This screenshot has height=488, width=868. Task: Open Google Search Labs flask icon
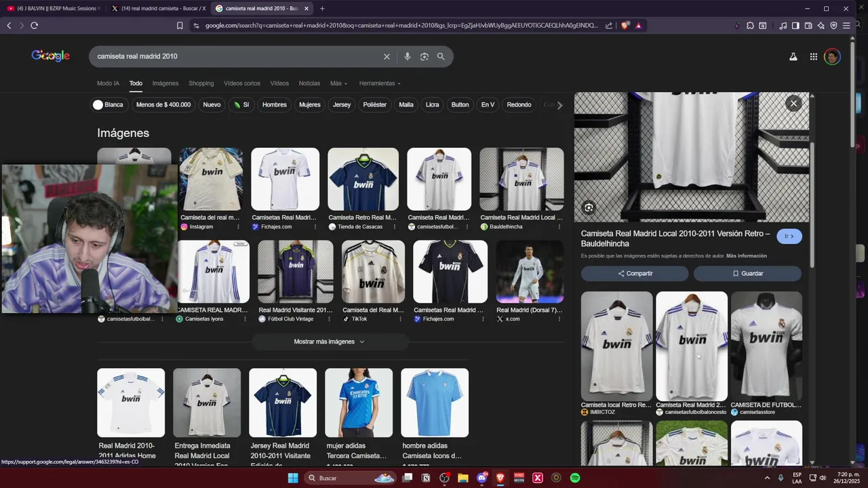coord(793,57)
